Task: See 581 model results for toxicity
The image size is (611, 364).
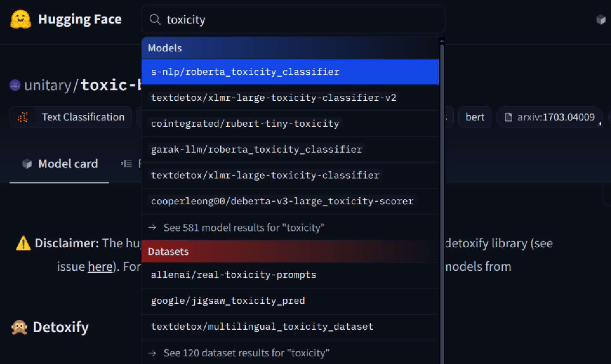Action: click(290, 228)
